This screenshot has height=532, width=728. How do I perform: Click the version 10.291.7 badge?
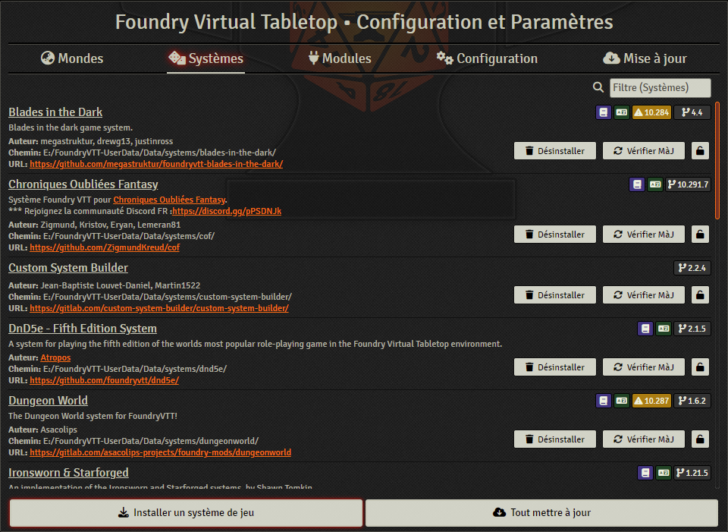pos(688,185)
